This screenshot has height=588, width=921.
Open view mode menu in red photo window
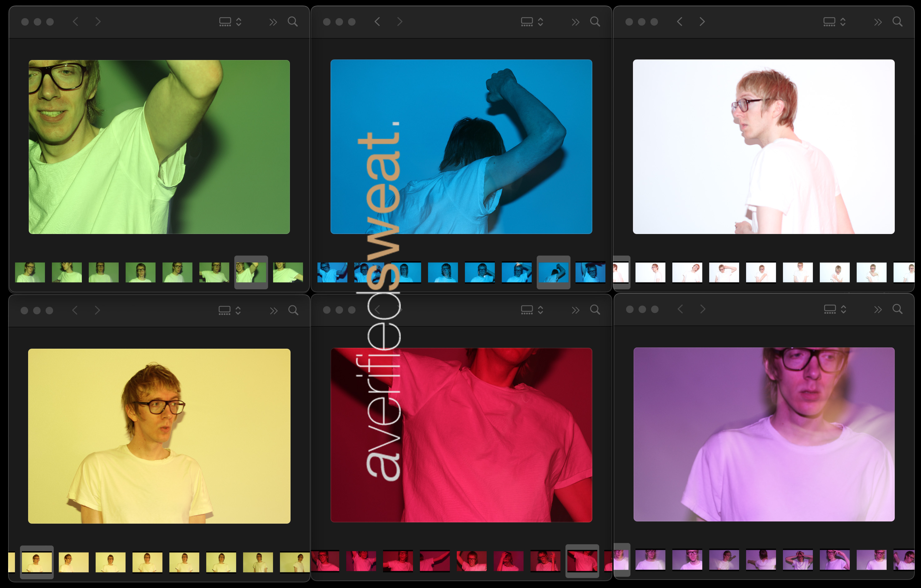(x=532, y=310)
